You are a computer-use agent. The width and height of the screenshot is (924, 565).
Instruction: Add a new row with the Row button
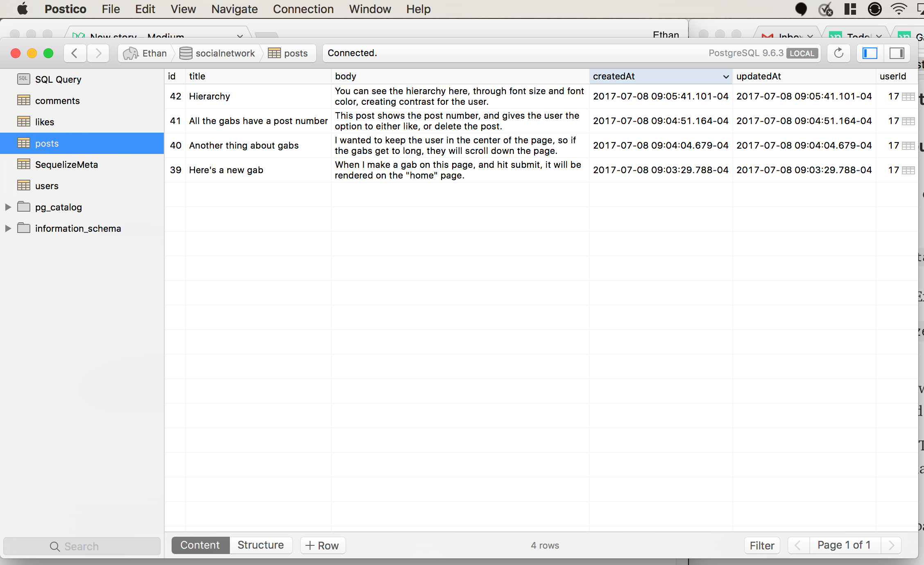tap(323, 545)
